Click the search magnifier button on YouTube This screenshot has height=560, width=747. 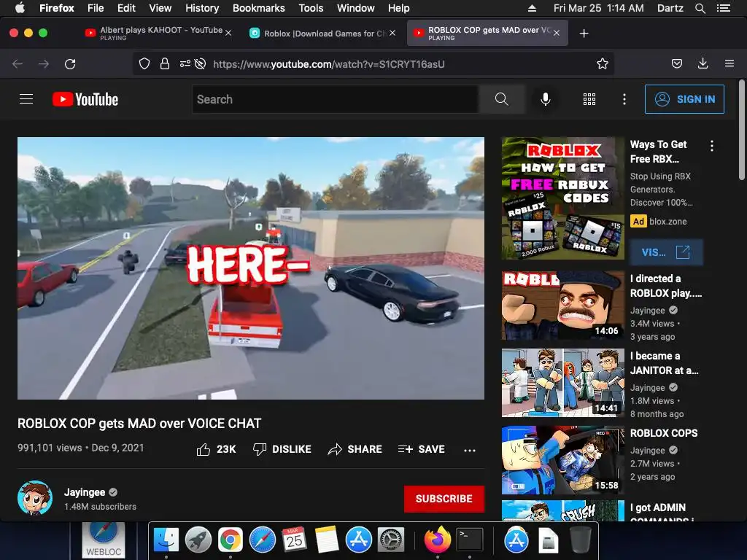click(502, 99)
